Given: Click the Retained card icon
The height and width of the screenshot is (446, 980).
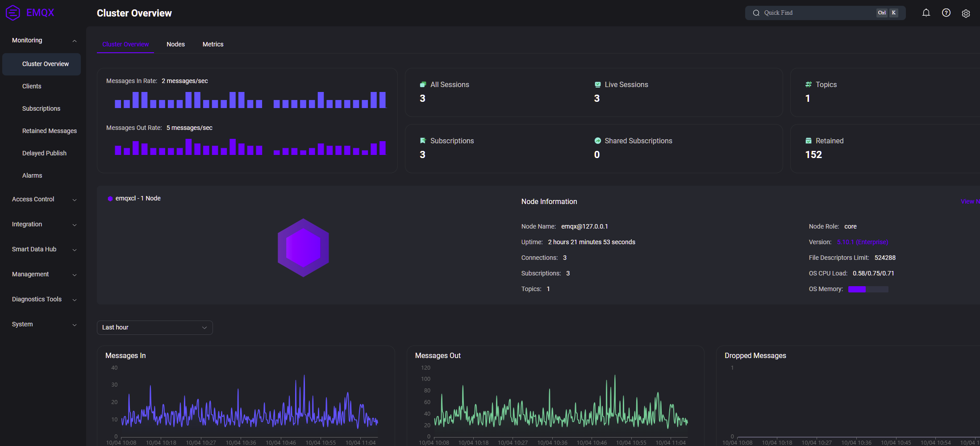Looking at the screenshot, I should coord(808,141).
